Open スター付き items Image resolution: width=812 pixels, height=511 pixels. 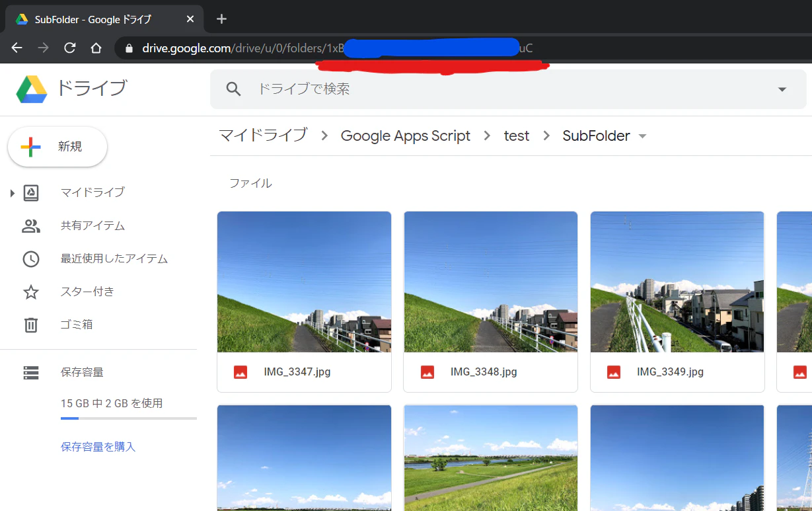(x=87, y=292)
